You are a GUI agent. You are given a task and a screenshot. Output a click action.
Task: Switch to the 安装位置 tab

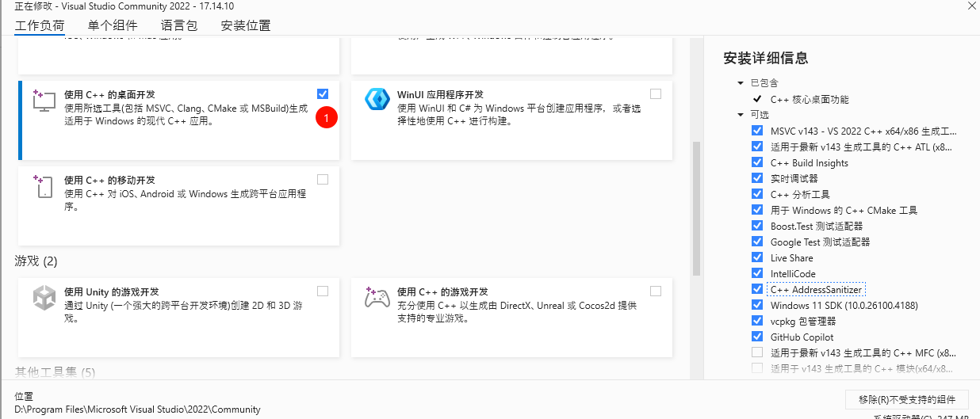point(246,25)
